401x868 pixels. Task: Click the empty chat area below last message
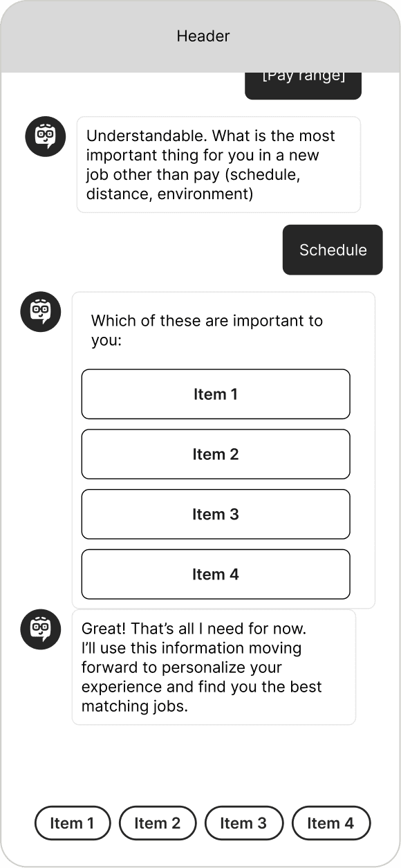pyautogui.click(x=200, y=764)
